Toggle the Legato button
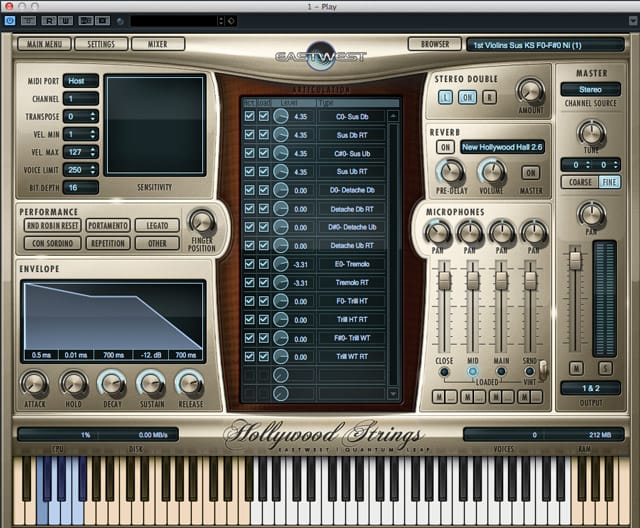 (x=158, y=225)
